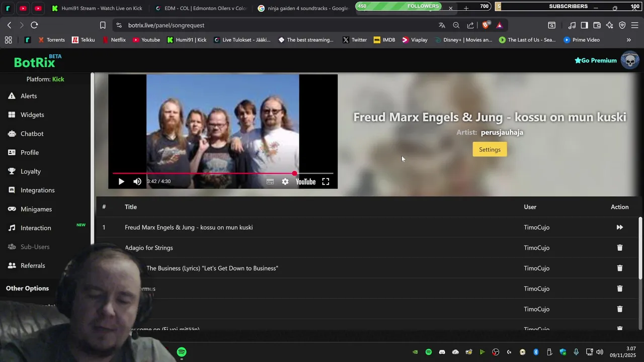The width and height of the screenshot is (644, 362).
Task: Open Brave Leo AI assistant icon
Action: coord(610,25)
